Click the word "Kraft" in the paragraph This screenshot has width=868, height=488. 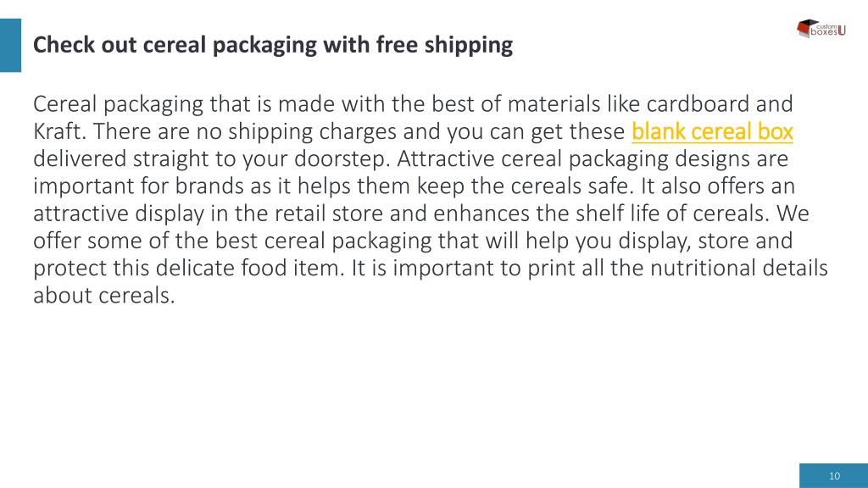[58, 131]
